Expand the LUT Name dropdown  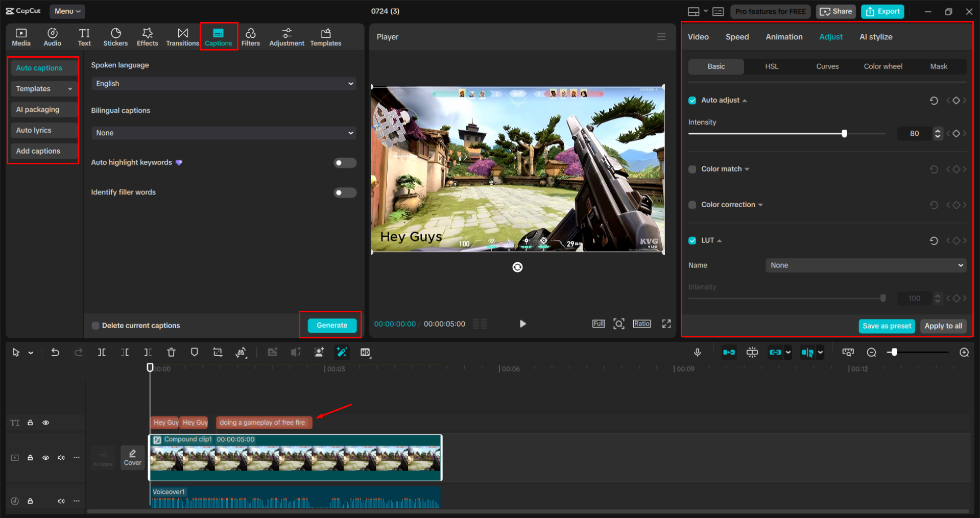tap(866, 265)
